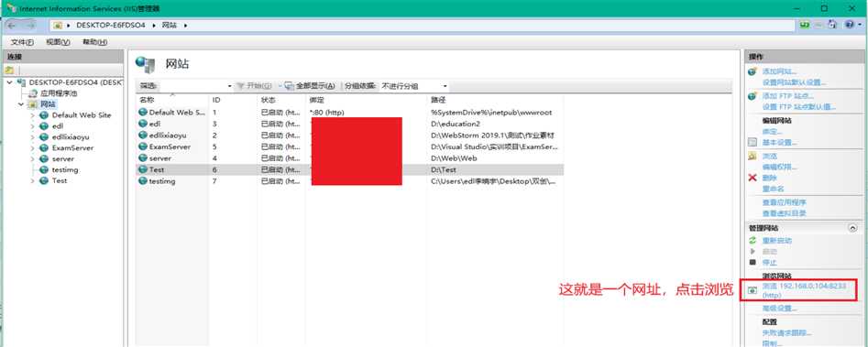Image resolution: width=868 pixels, height=347 pixels.
Task: Collapse the 管理网站 section chevron
Action: pyautogui.click(x=852, y=228)
